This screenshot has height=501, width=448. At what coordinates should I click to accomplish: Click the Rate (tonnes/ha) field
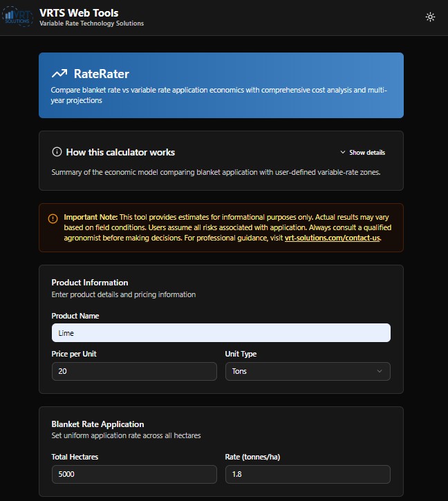tap(308, 474)
